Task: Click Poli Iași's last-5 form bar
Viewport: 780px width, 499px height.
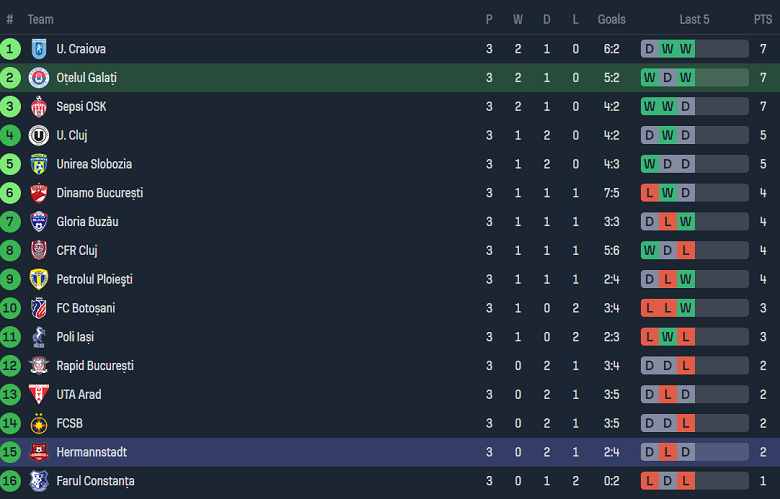Action: click(x=694, y=337)
